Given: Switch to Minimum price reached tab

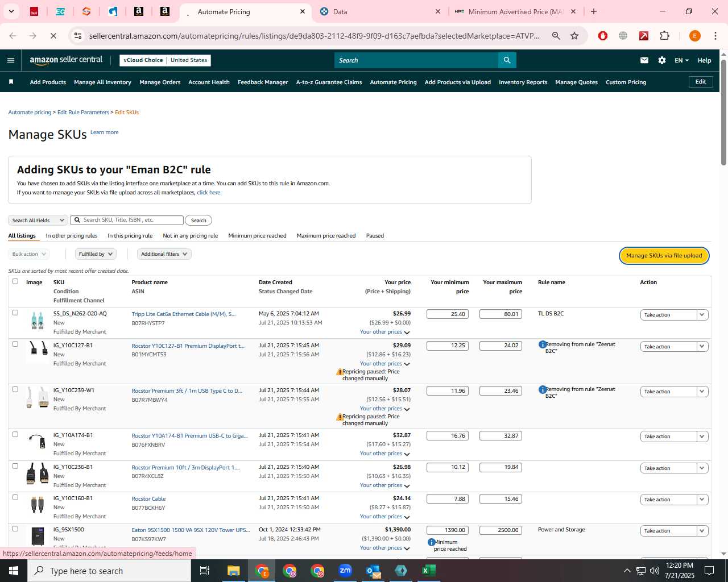Looking at the screenshot, I should point(257,236).
